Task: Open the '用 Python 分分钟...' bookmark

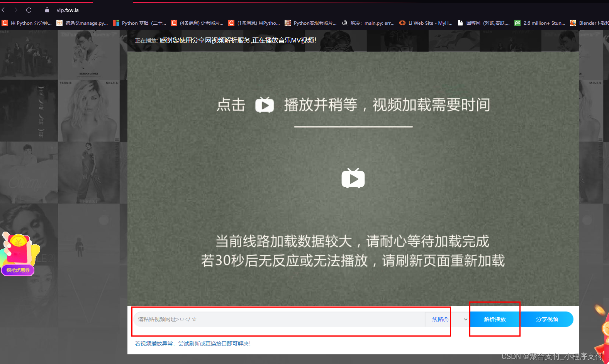Action: point(27,23)
